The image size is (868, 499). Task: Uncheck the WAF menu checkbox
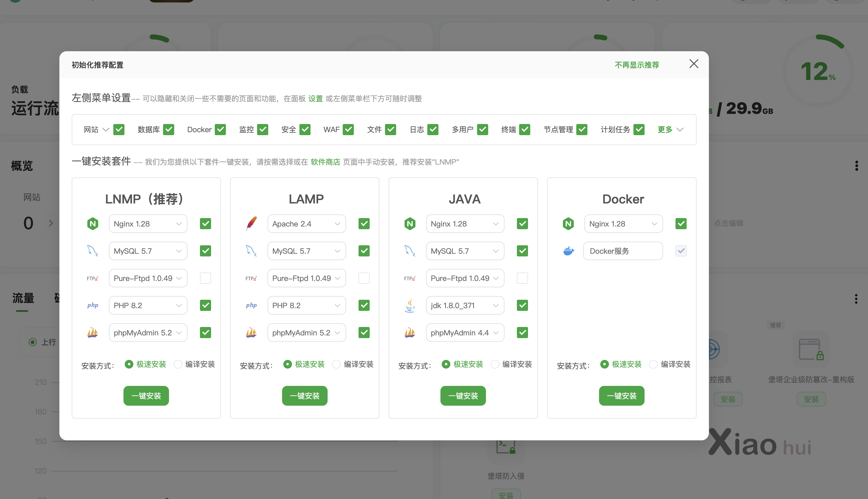tap(348, 129)
